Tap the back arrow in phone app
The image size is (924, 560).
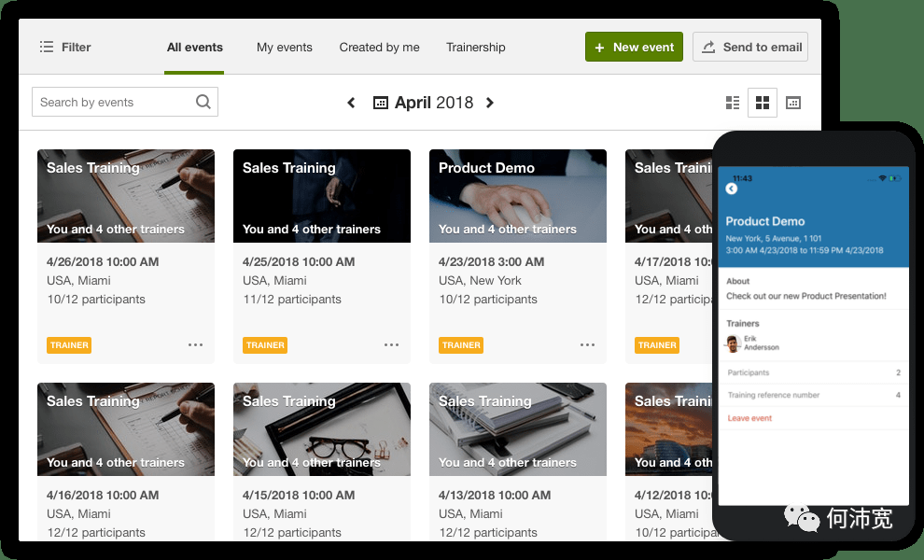coord(732,189)
